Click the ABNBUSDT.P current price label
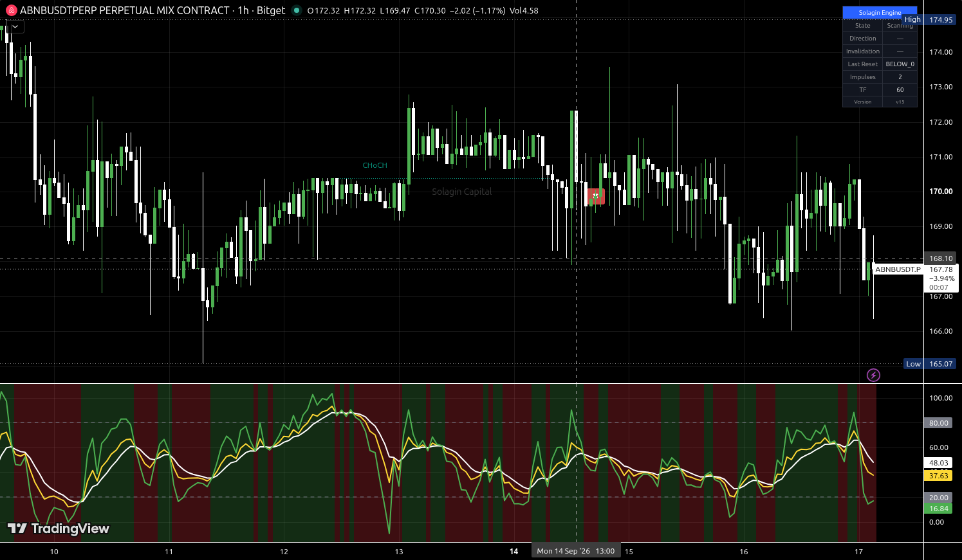The width and height of the screenshot is (962, 560). pyautogui.click(x=898, y=269)
